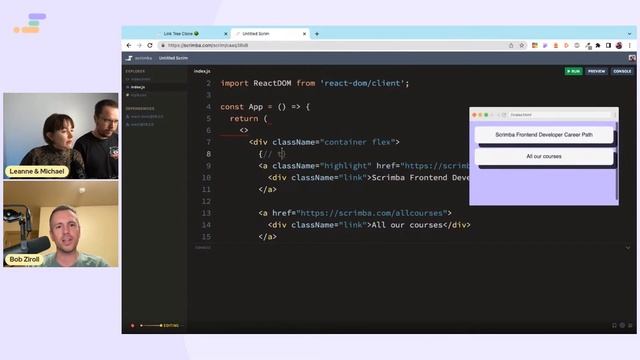The width and height of the screenshot is (640, 360).
Task: Click the preview window's mini URL bar
Action: (x=559, y=115)
